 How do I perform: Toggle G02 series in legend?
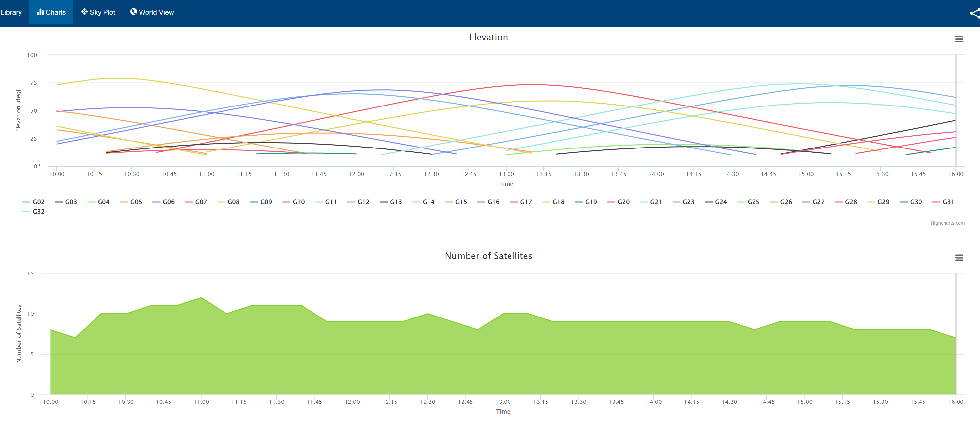38,202
